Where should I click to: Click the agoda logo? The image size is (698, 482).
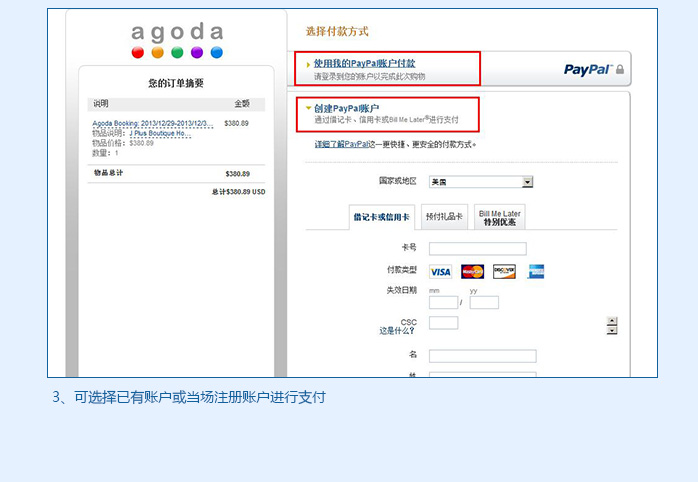click(177, 40)
